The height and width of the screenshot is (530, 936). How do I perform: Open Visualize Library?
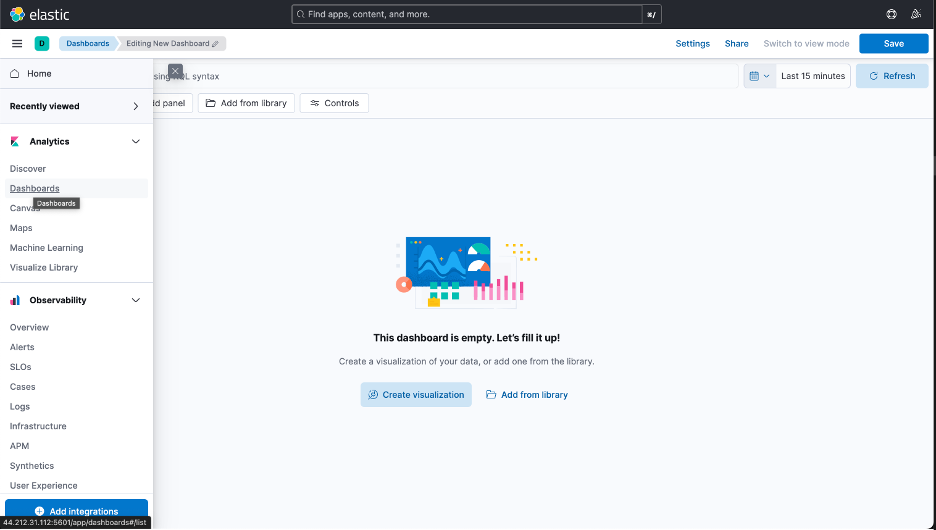(44, 267)
